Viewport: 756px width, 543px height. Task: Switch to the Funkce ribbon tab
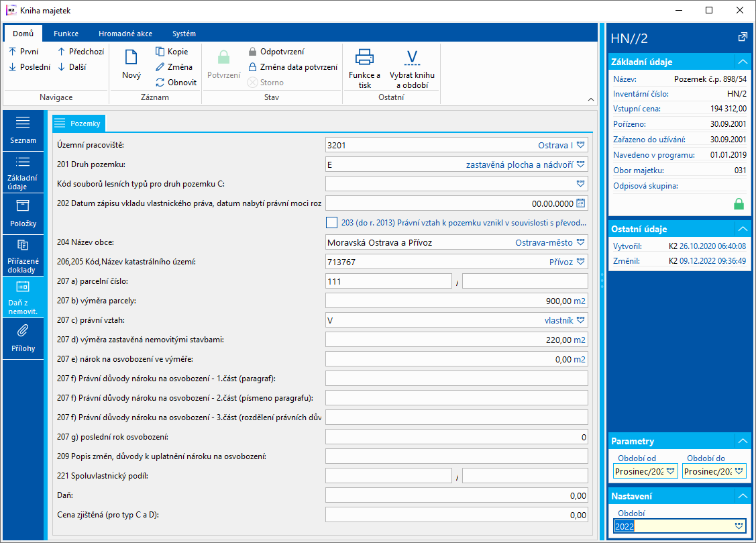point(66,34)
